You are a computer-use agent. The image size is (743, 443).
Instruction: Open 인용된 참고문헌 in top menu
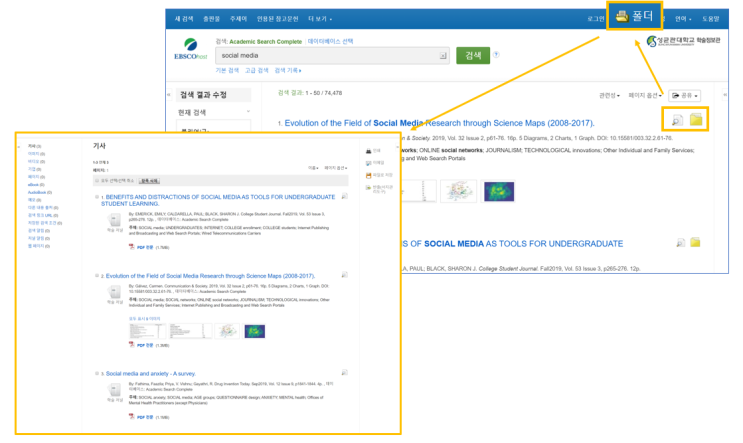(x=278, y=19)
